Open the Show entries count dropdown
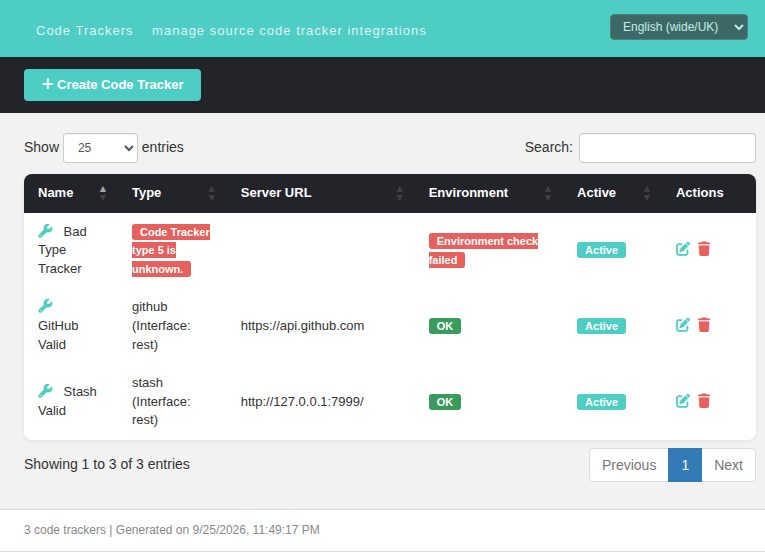765x556 pixels. click(x=101, y=148)
